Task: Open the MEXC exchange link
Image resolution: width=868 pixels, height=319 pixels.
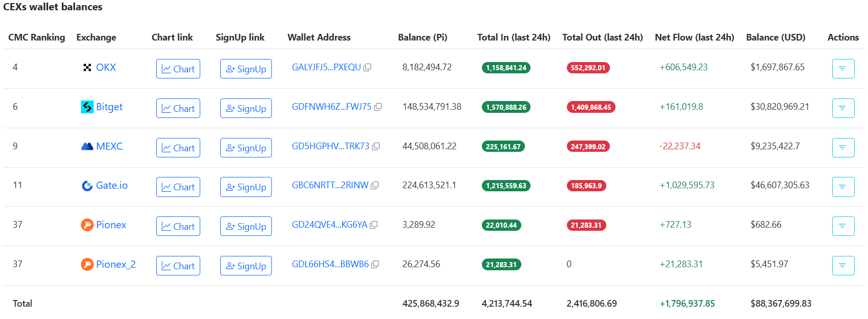Action: pos(109,146)
